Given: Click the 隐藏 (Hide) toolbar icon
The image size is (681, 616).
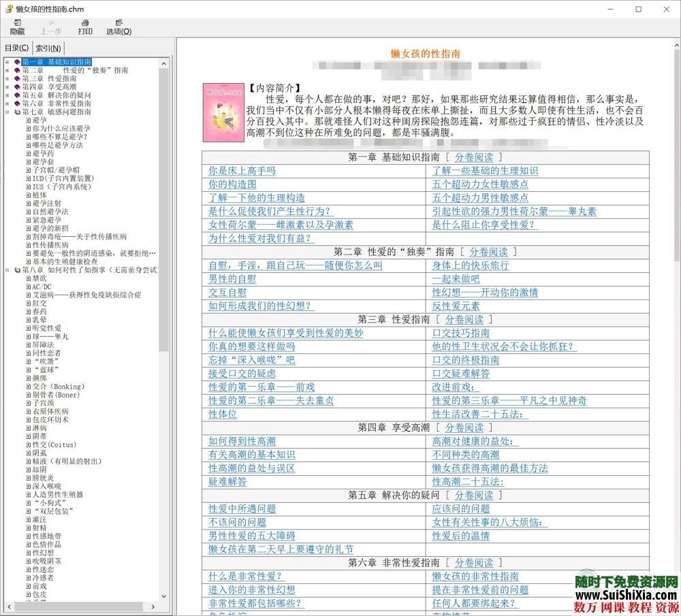Looking at the screenshot, I should point(16,27).
